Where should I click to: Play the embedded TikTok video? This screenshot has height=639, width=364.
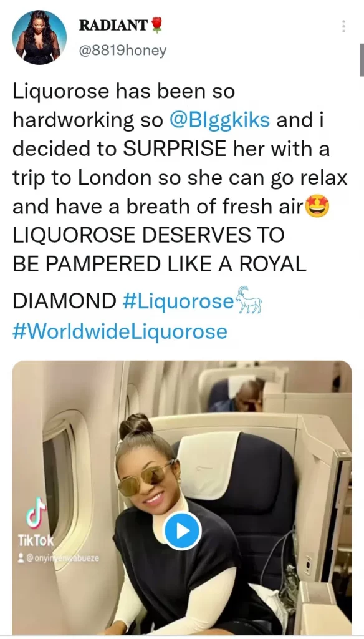tap(182, 530)
